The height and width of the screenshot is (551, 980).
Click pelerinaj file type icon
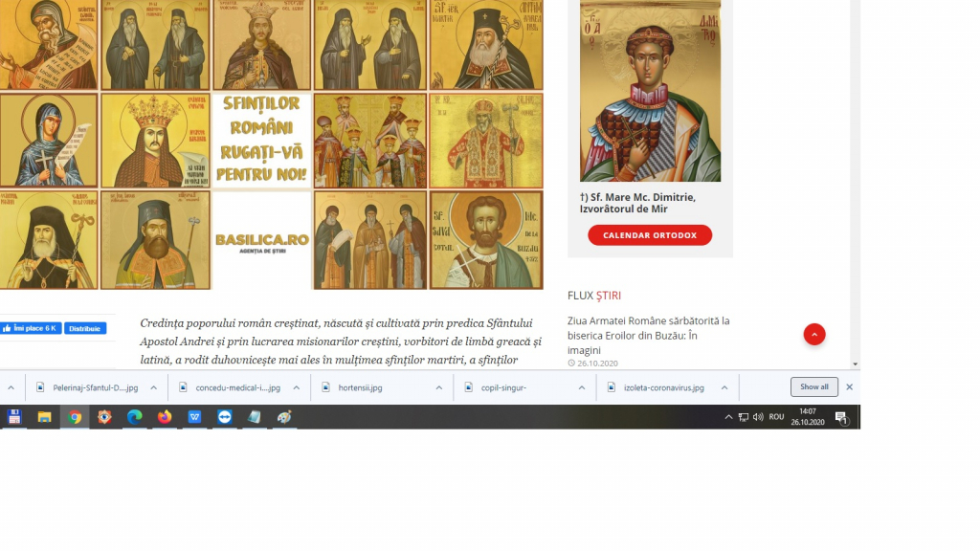pyautogui.click(x=40, y=387)
